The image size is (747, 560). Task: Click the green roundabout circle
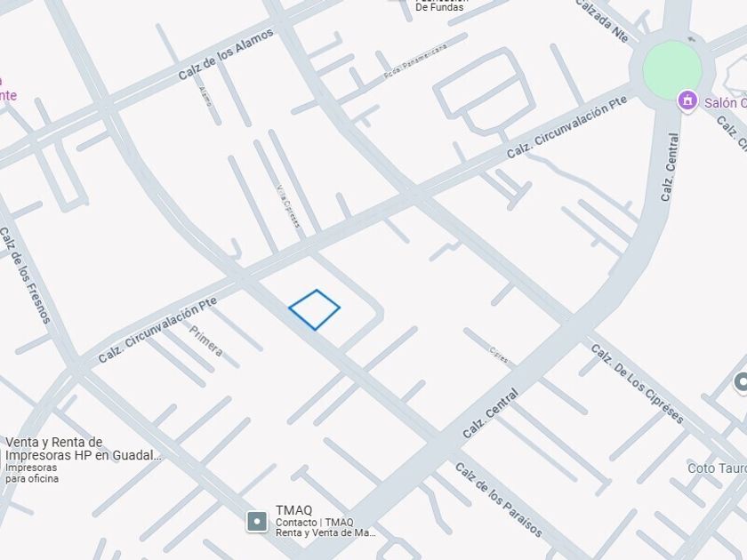click(x=672, y=70)
